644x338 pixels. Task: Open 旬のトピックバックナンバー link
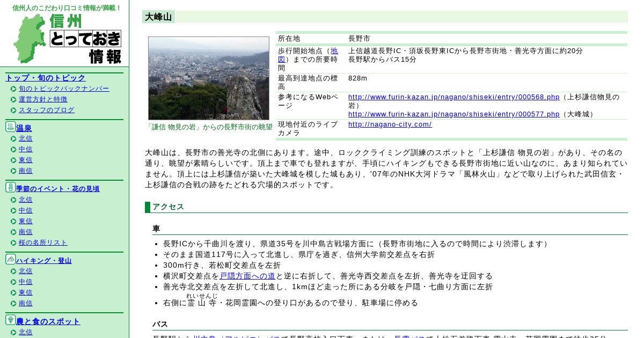[x=64, y=89]
